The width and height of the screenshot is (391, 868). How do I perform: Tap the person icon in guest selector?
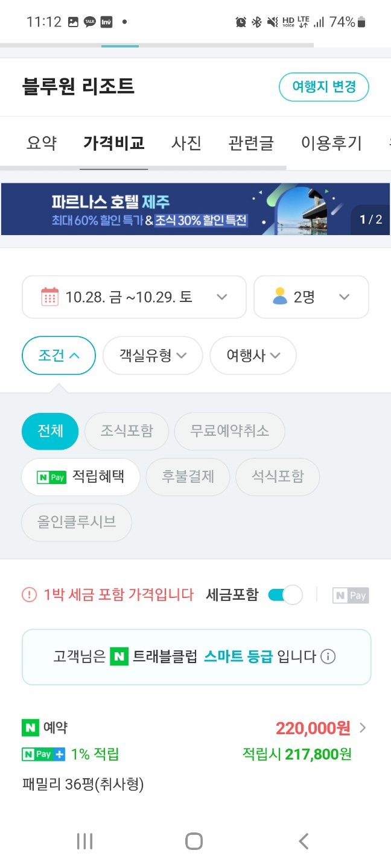tap(280, 297)
